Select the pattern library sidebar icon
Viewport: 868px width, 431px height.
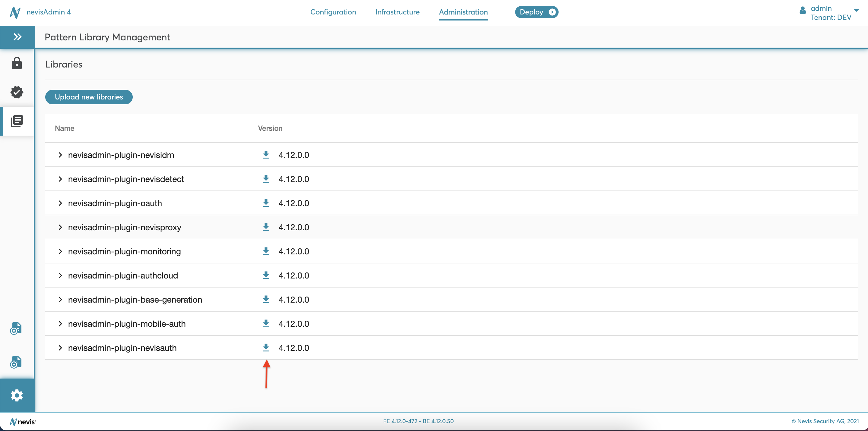(17, 121)
